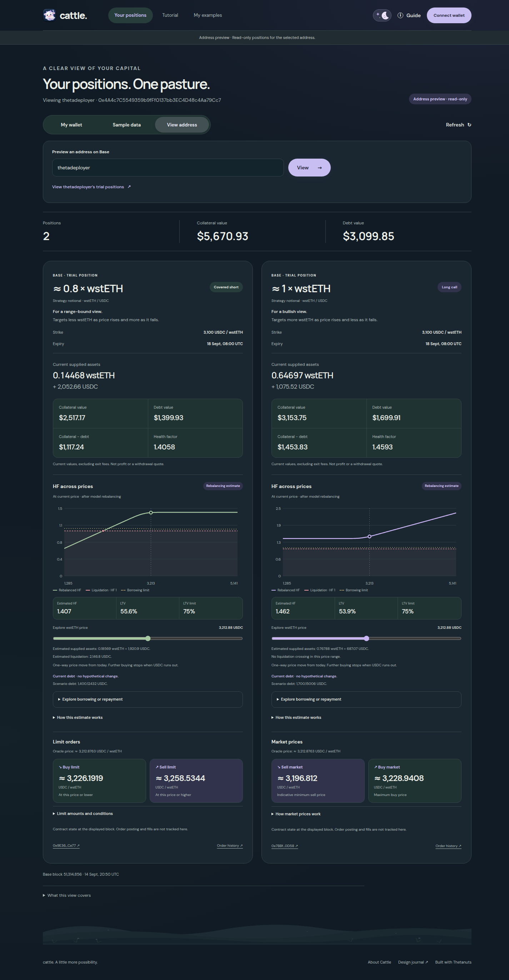Go to the Tutorial tab
Screen dimensions: 509x980
pos(170,15)
